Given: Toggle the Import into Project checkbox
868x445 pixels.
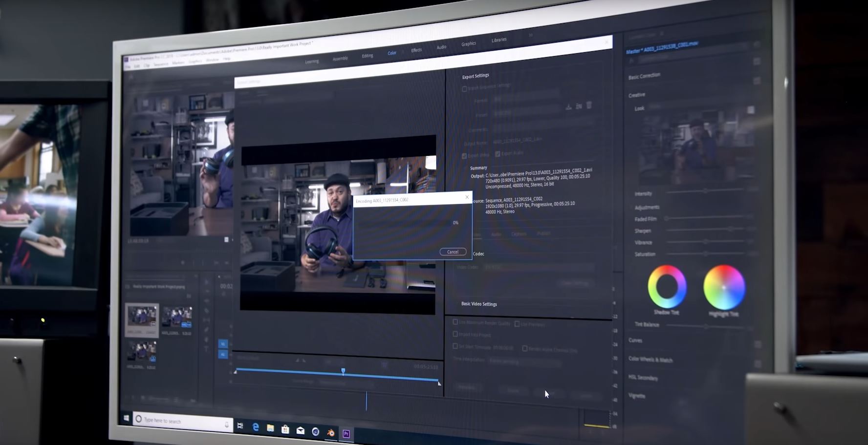Looking at the screenshot, I should (455, 334).
